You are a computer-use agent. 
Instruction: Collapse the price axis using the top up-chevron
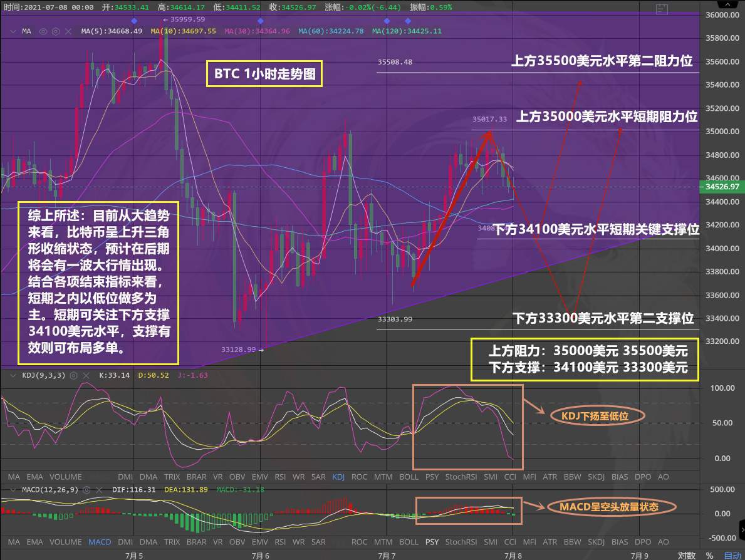click(x=727, y=4)
